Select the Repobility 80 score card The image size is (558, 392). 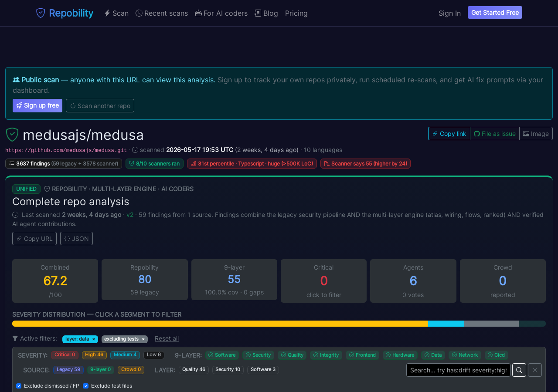tap(145, 280)
